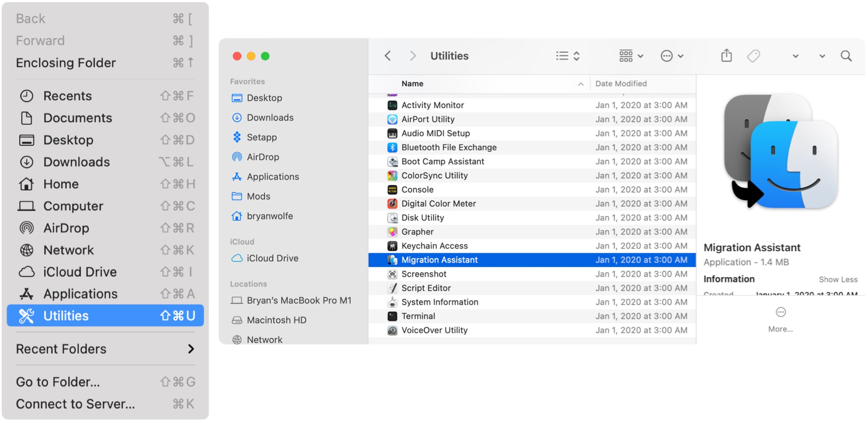The height and width of the screenshot is (422, 868).
Task: Choose Enclosing Folder in the Go menu
Action: 105,63
